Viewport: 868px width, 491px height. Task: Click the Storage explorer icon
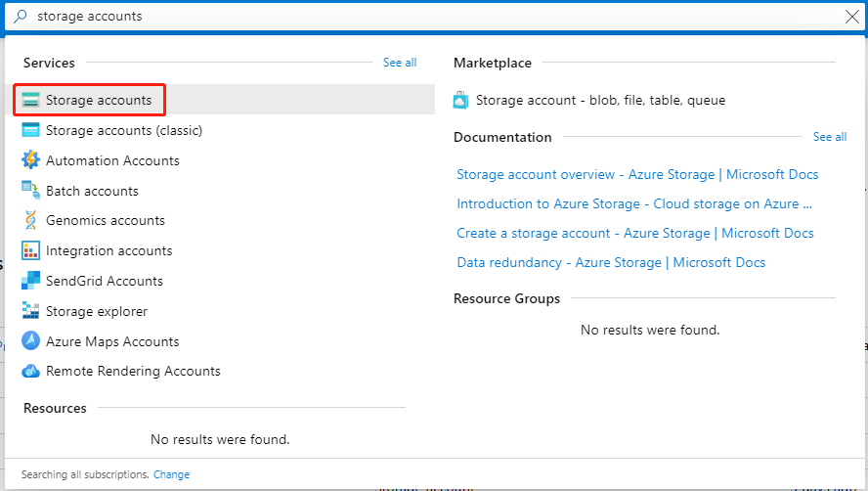(30, 311)
